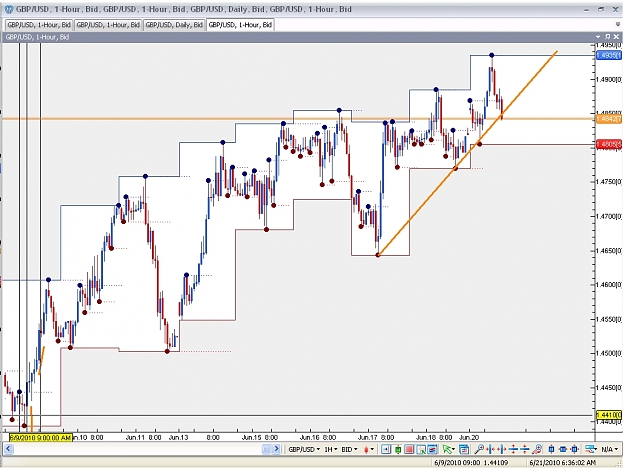Click the blue vertical autoscale icon
The height and width of the screenshot is (470, 625).
pos(551,449)
